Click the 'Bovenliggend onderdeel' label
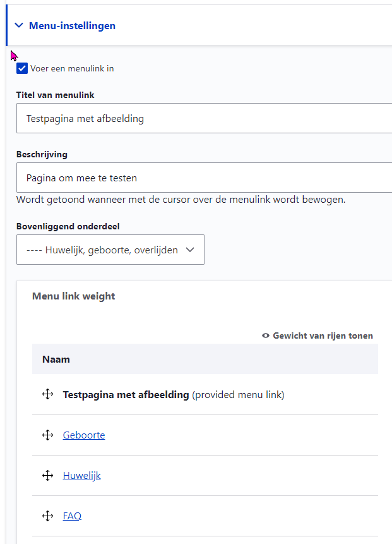 (x=68, y=226)
